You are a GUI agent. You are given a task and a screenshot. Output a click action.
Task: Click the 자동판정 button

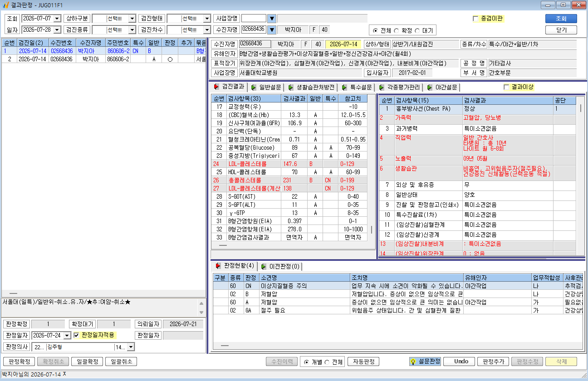click(x=363, y=361)
